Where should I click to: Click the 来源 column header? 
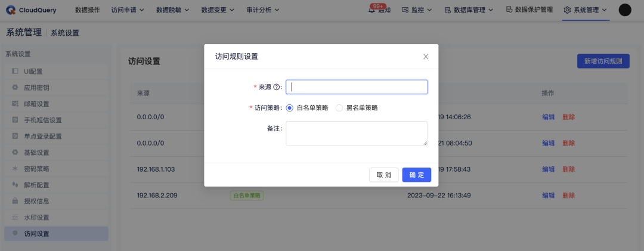tap(143, 93)
